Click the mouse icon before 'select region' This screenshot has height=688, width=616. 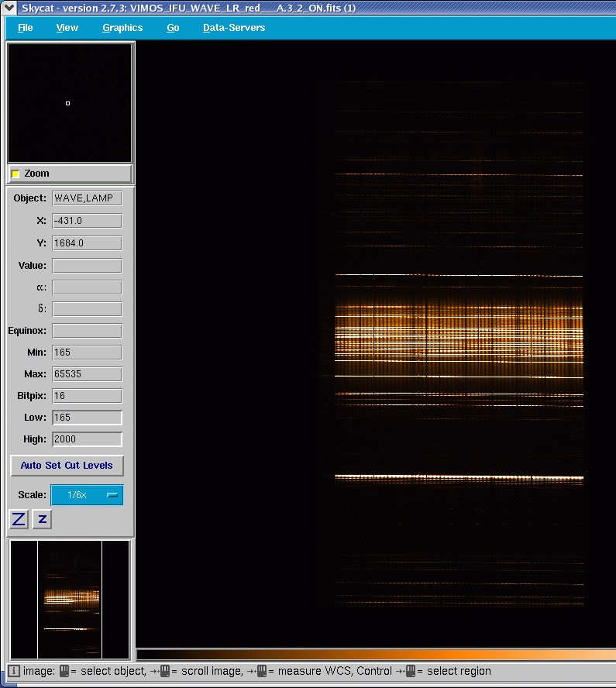tap(410, 671)
